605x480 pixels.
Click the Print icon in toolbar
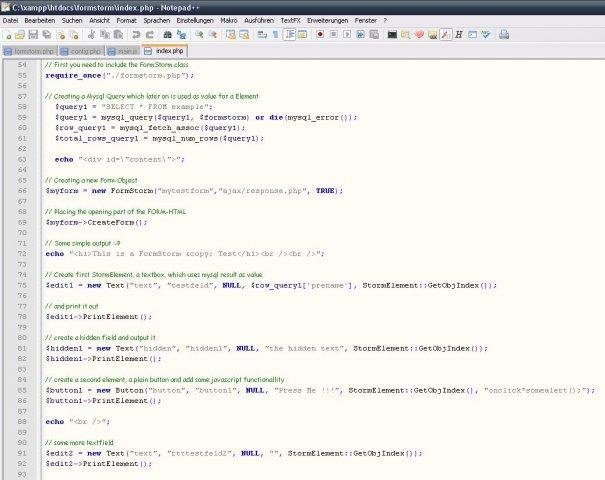click(x=504, y=34)
